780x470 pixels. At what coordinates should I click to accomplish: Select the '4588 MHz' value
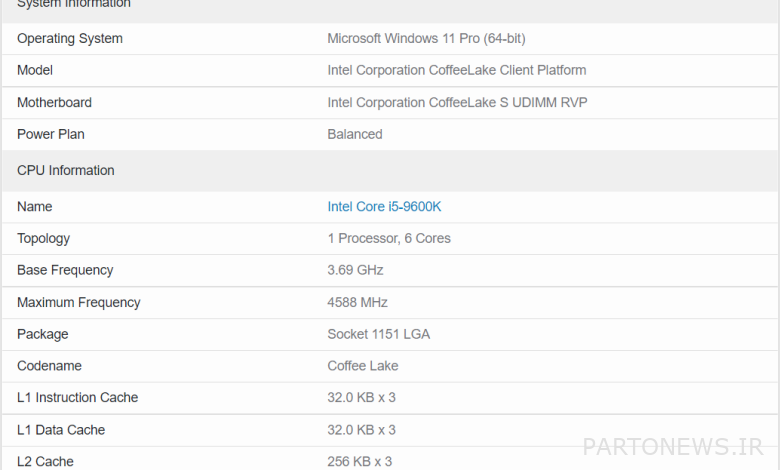tap(357, 302)
